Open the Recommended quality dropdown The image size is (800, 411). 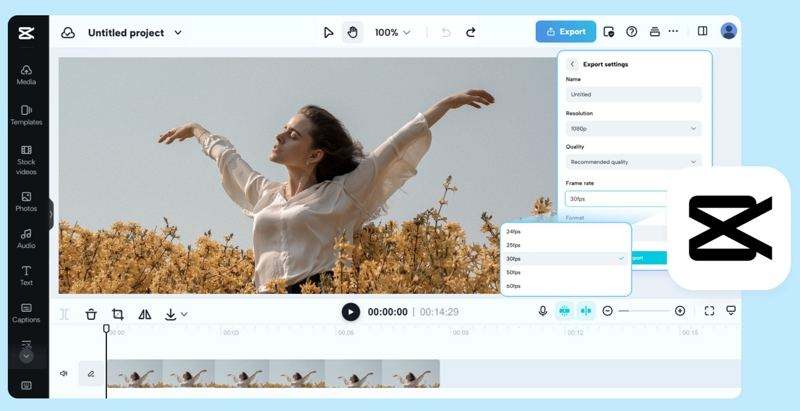click(x=633, y=161)
